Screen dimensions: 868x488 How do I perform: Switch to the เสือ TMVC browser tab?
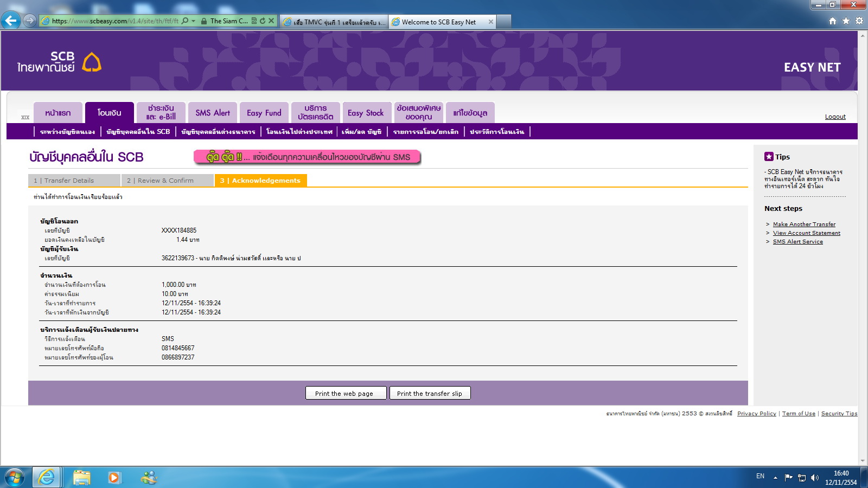coord(334,22)
